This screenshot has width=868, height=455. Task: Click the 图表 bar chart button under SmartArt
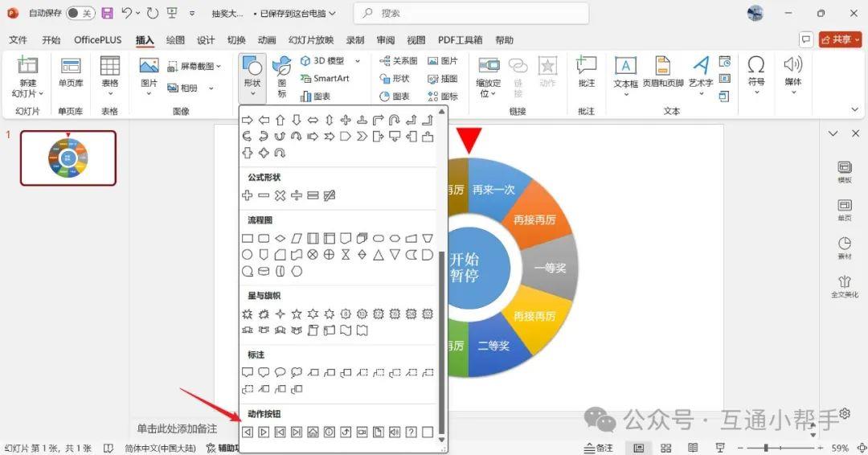point(316,96)
